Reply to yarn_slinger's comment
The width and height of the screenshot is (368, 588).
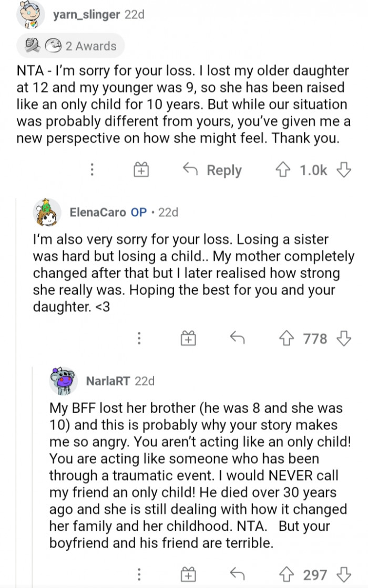pyautogui.click(x=213, y=170)
